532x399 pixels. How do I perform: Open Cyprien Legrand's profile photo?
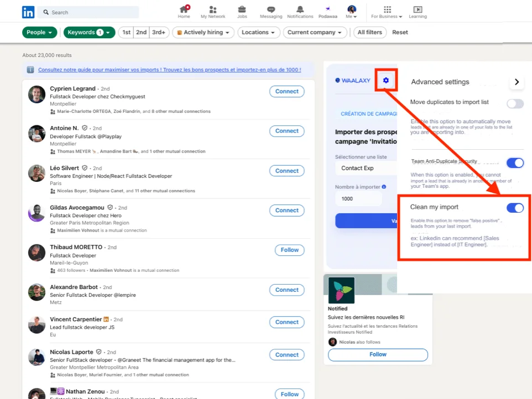tap(36, 95)
